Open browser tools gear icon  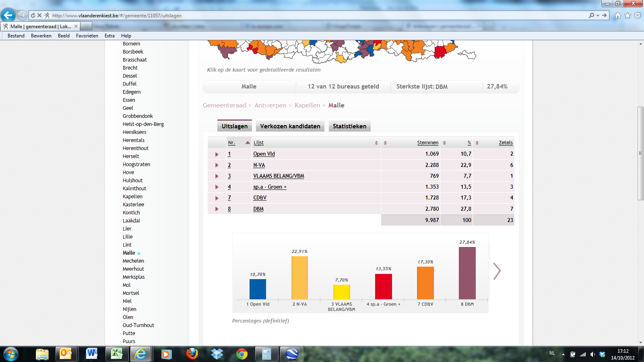tap(638, 16)
